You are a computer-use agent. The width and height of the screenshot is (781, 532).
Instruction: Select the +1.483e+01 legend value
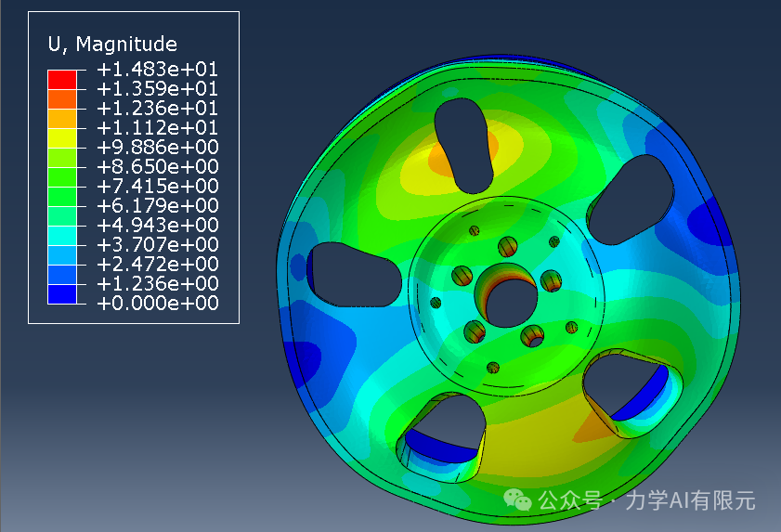[x=157, y=70]
